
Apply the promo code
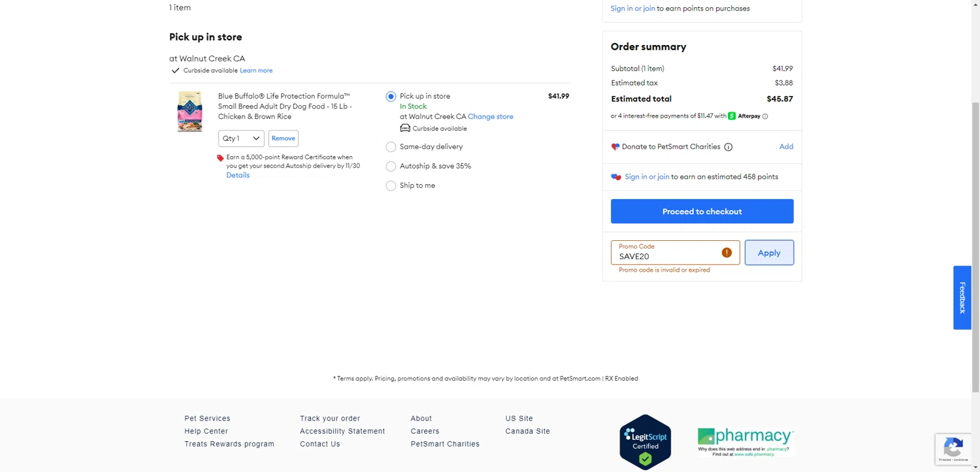769,253
